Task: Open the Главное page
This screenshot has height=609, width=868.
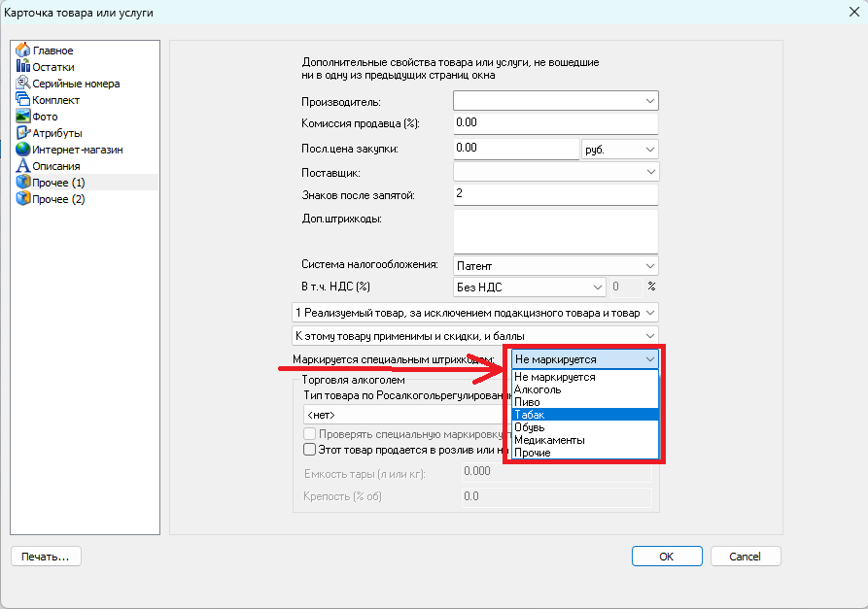Action: [x=52, y=51]
